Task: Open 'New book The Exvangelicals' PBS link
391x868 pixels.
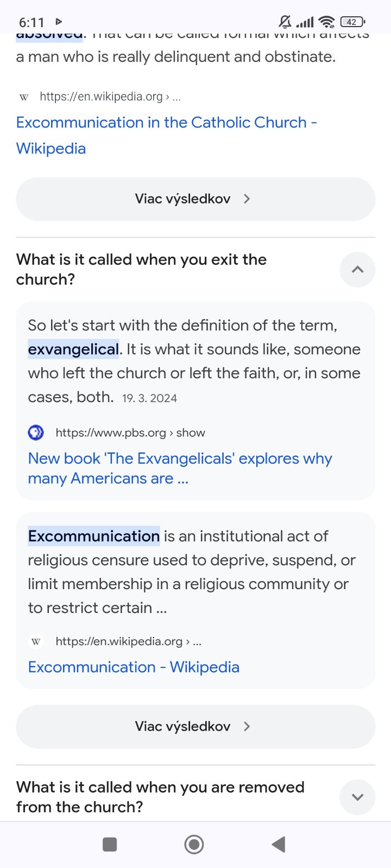Action: click(x=179, y=459)
